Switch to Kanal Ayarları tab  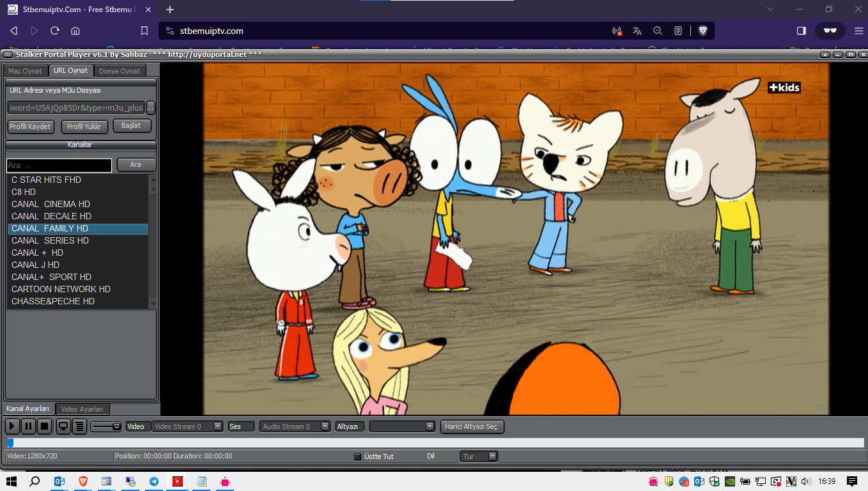28,409
